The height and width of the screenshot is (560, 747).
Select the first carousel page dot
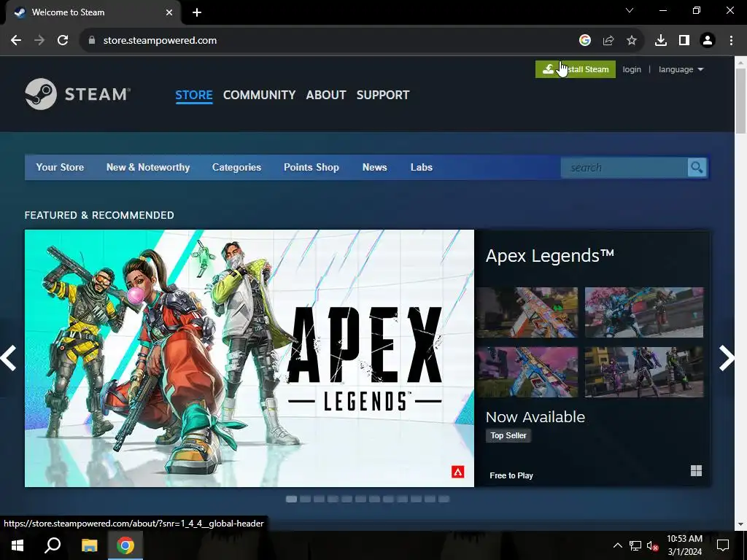coord(291,499)
